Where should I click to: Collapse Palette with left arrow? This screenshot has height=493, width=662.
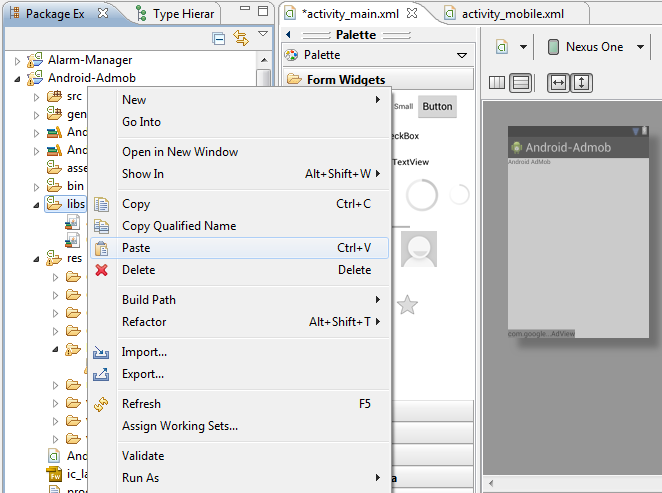click(288, 35)
